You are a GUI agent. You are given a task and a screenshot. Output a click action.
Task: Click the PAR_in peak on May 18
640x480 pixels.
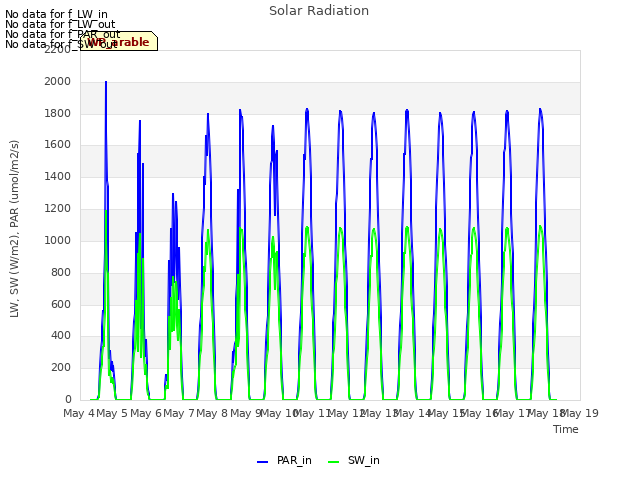540,109
